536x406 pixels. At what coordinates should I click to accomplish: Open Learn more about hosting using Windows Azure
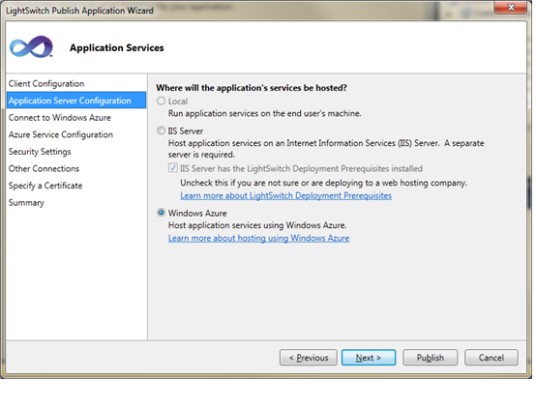(x=259, y=238)
